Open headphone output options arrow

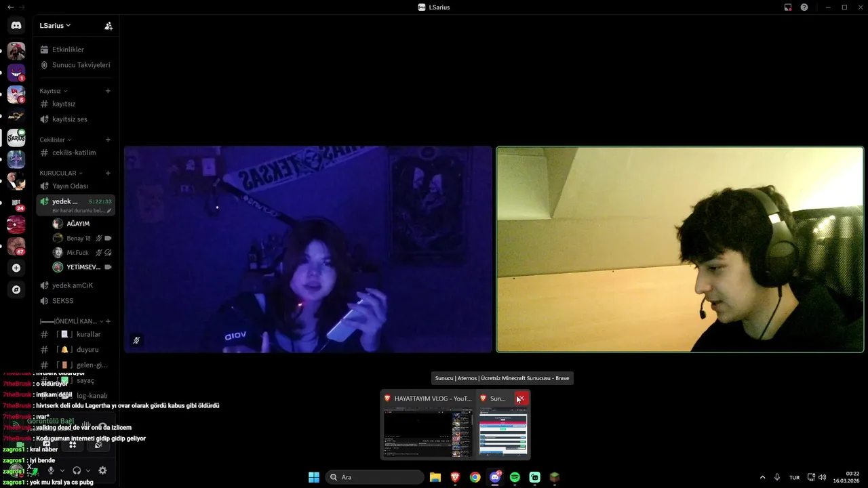point(87,470)
